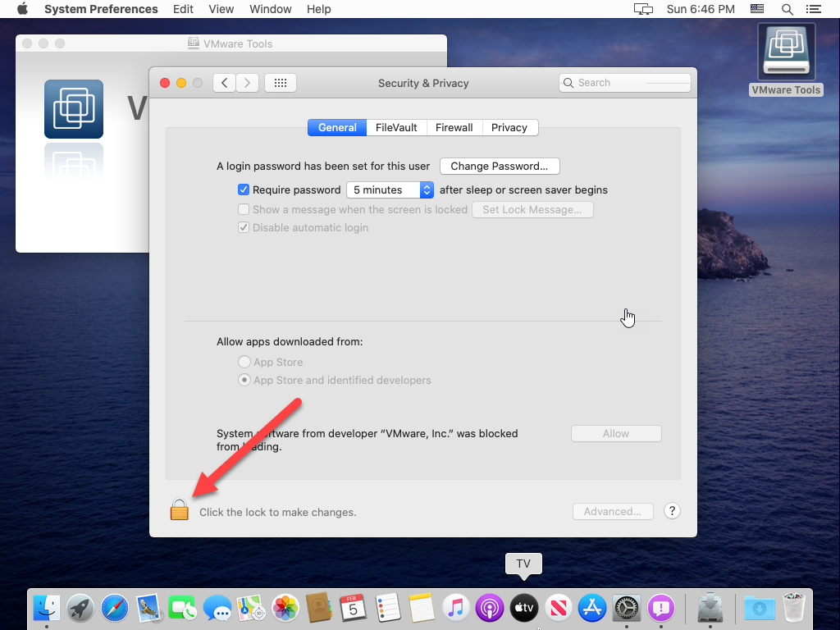The height and width of the screenshot is (630, 840).
Task: Click the Search field in Security & Privacy
Action: click(x=624, y=83)
